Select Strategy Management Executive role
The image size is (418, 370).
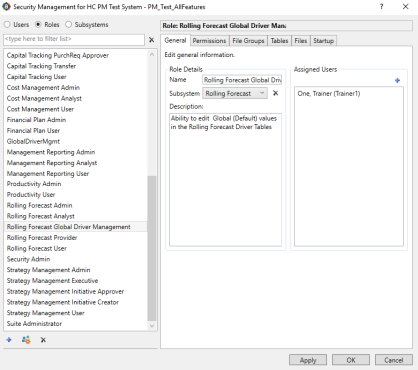[76, 281]
